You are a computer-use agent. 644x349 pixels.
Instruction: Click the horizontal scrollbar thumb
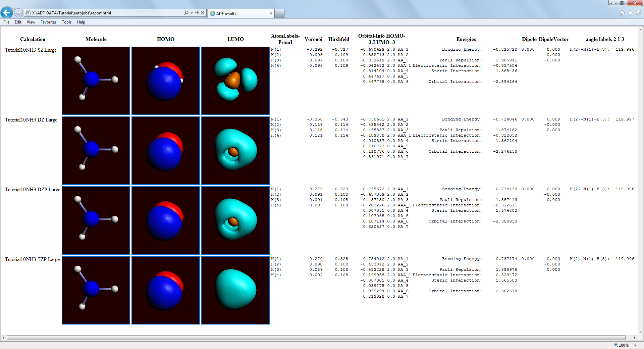[x=316, y=338]
